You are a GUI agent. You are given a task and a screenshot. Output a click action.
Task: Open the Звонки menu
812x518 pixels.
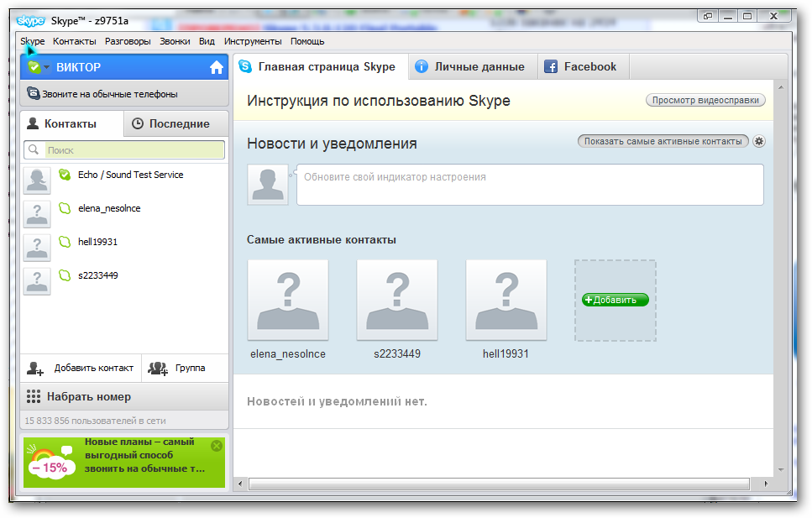175,41
